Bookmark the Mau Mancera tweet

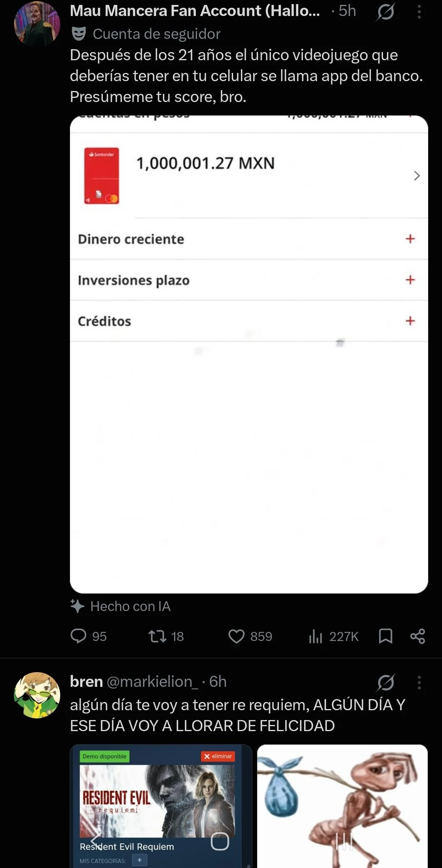pyautogui.click(x=385, y=636)
